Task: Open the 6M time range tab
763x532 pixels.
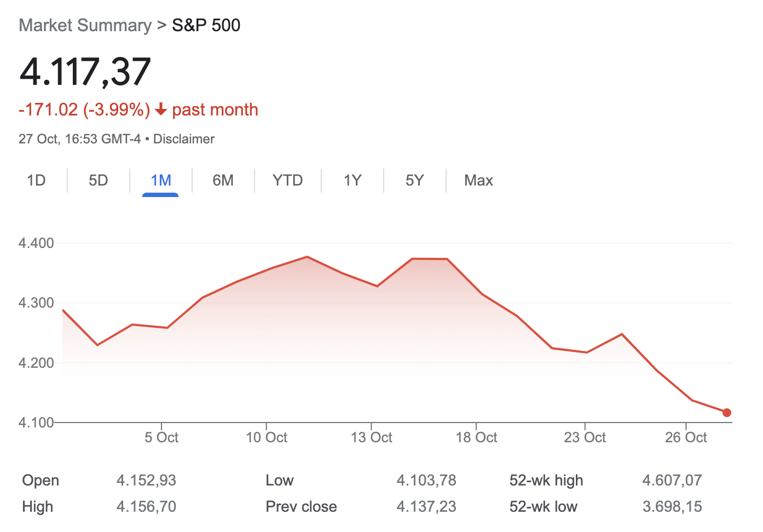Action: [x=223, y=181]
